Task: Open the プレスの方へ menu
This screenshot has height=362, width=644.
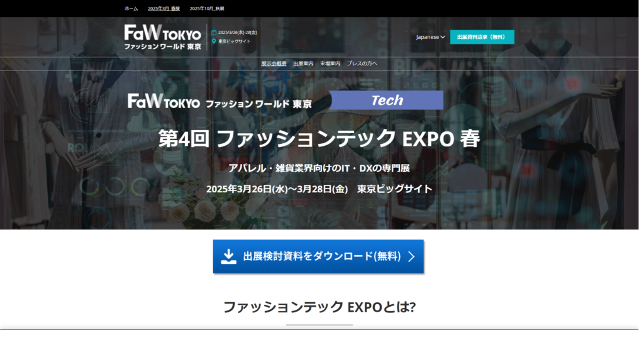Action: click(x=362, y=63)
